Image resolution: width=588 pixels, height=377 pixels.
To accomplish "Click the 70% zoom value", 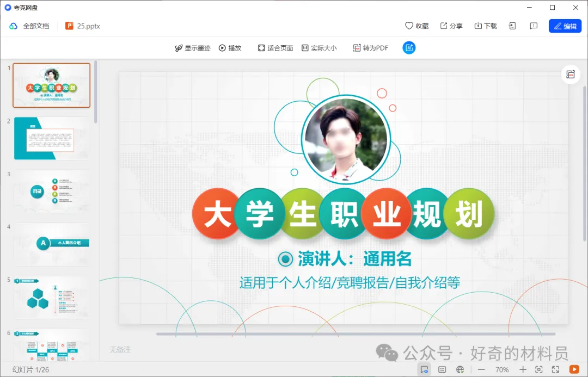I will (502, 369).
